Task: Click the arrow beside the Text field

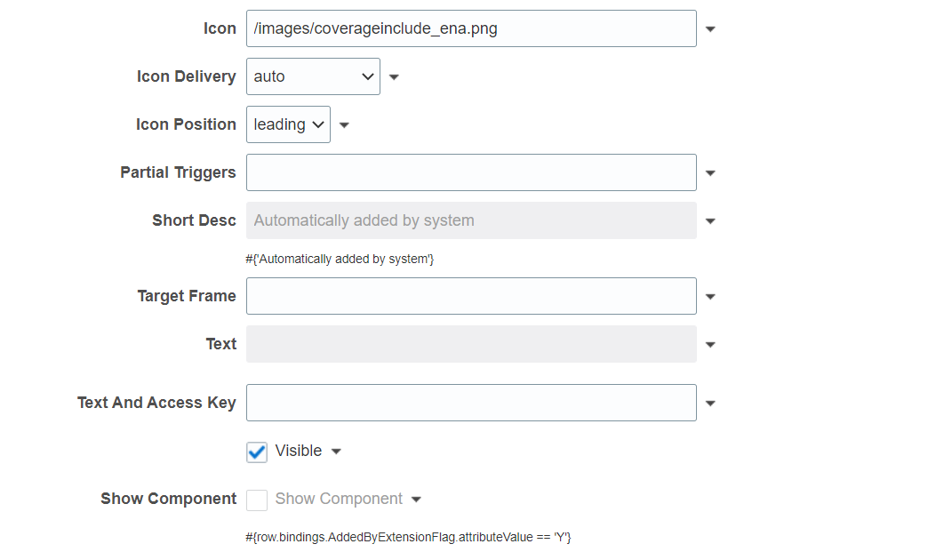Action: click(x=710, y=345)
